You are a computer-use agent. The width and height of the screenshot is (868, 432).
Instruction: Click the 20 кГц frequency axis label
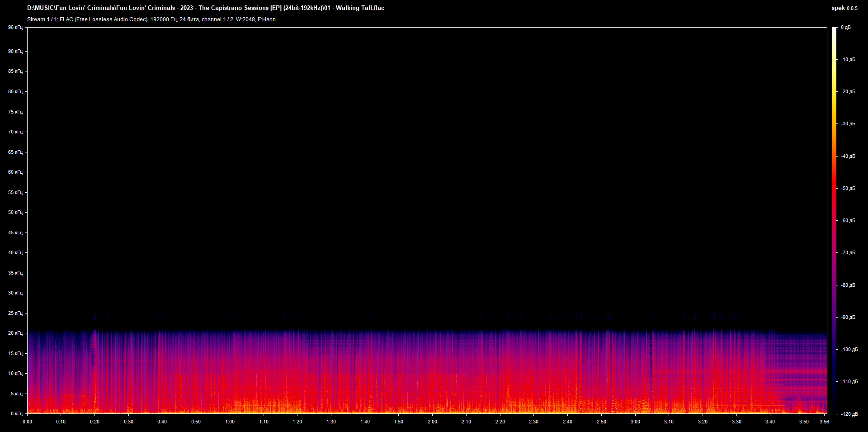coord(15,333)
